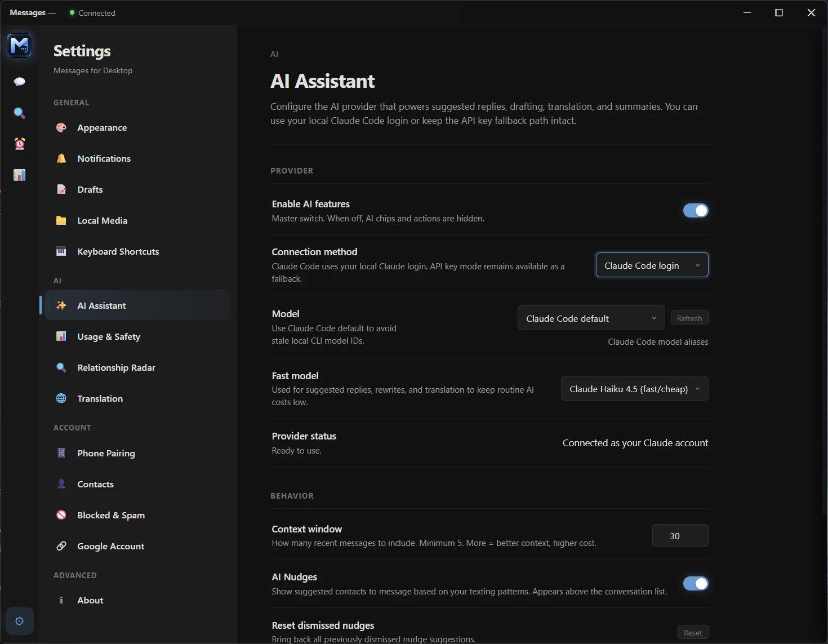Open the Contacts settings page
Viewport: 828px width, 644px height.
137,485
